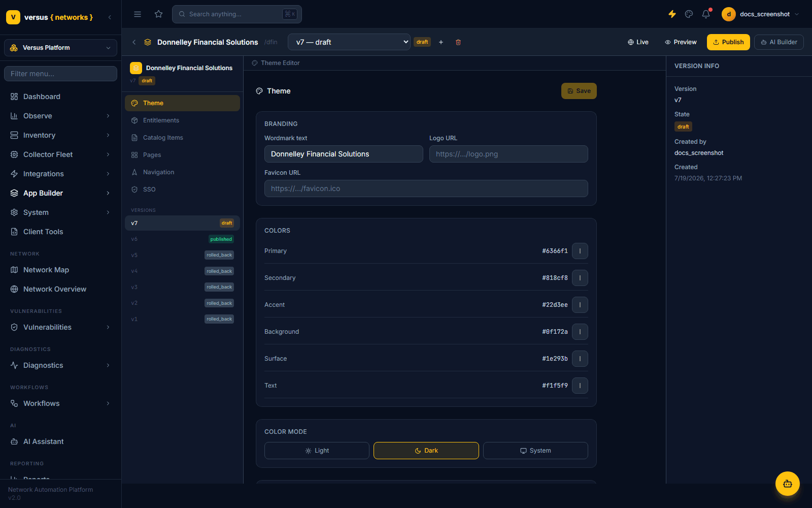Go to Dashboard in sidebar
The height and width of the screenshot is (508, 812).
[60, 97]
